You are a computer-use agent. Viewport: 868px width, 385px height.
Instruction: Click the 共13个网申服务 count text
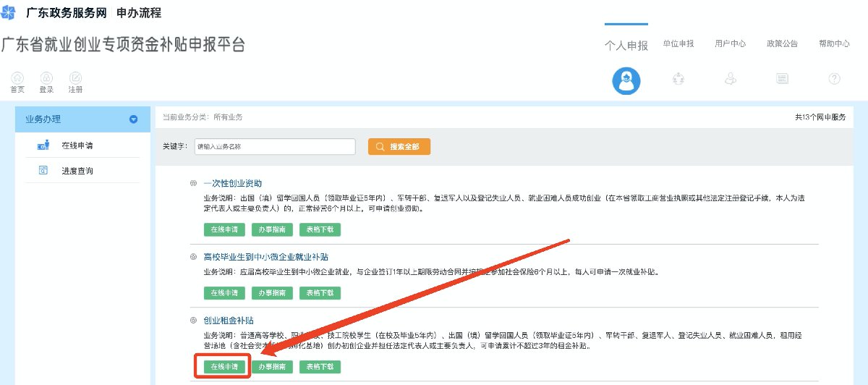click(x=820, y=117)
